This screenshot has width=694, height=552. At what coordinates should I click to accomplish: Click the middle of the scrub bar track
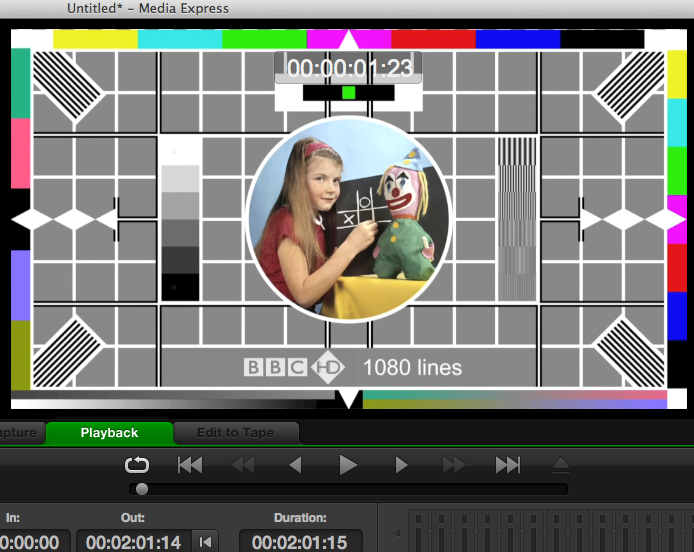[348, 489]
